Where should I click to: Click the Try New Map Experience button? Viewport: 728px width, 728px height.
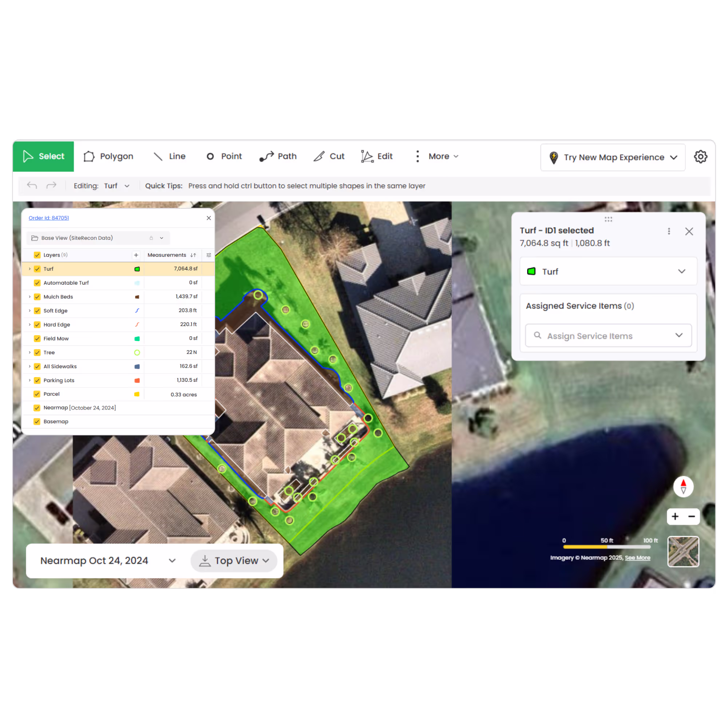click(613, 158)
